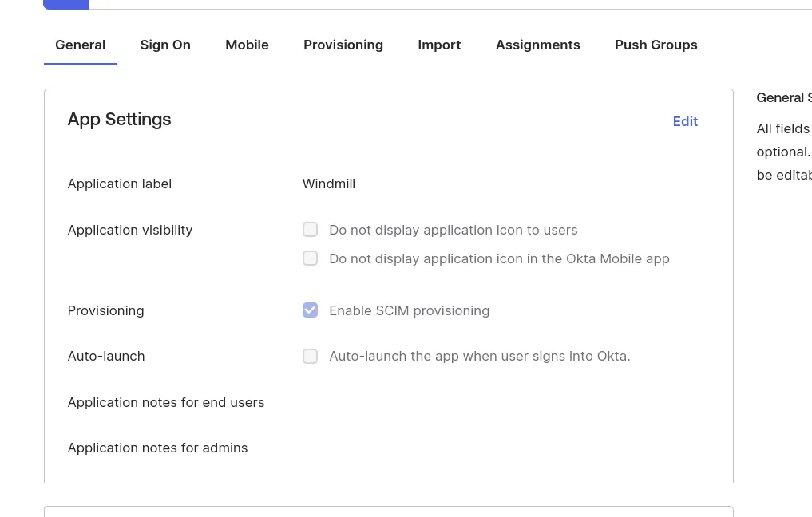Image resolution: width=812 pixels, height=517 pixels.
Task: Click the 'Application visibility' field label
Action: pyautogui.click(x=129, y=230)
